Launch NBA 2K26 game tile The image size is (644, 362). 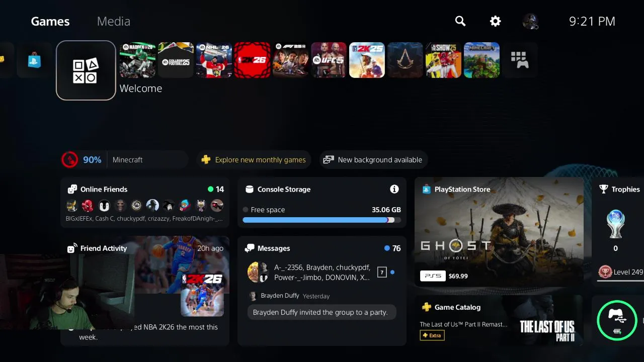tap(253, 60)
